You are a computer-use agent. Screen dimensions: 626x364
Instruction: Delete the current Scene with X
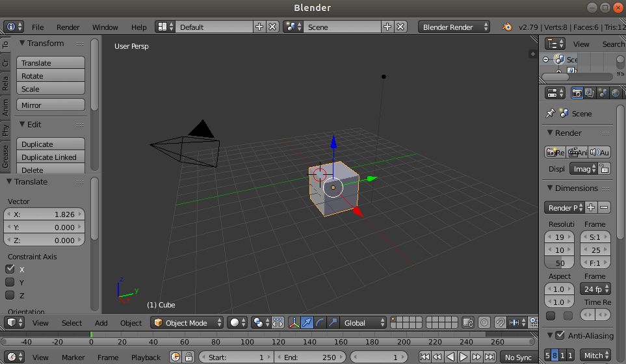pyautogui.click(x=400, y=27)
